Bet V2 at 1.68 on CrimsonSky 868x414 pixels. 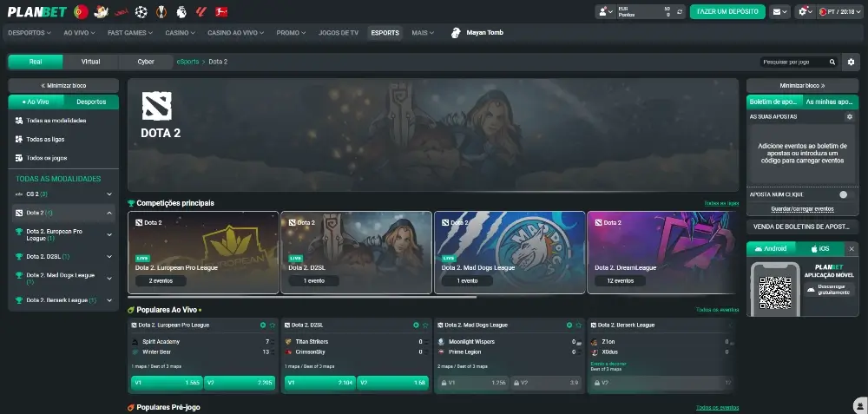tap(392, 383)
